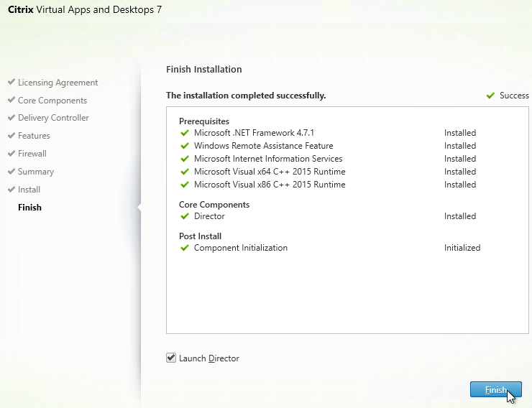Image resolution: width=532 pixels, height=408 pixels.
Task: Click the Finish button
Action: (x=496, y=389)
